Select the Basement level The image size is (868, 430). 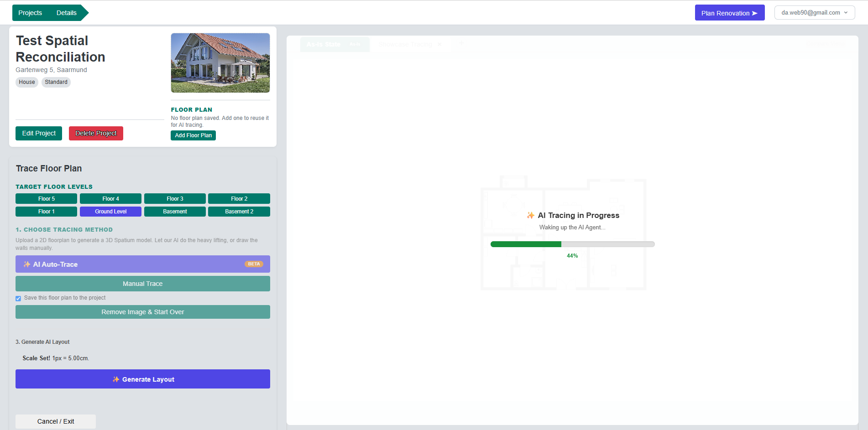pyautogui.click(x=175, y=212)
